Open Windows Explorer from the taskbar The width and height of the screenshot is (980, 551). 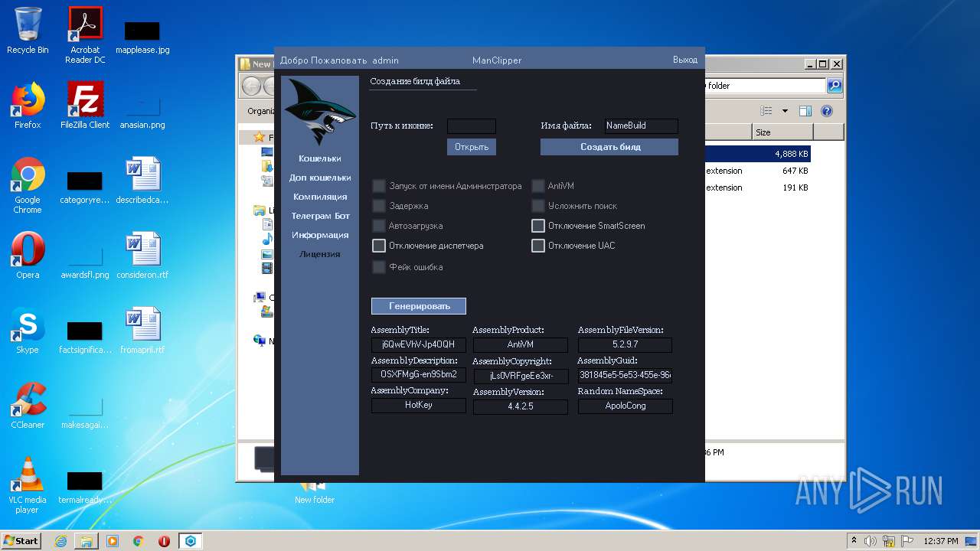87,541
